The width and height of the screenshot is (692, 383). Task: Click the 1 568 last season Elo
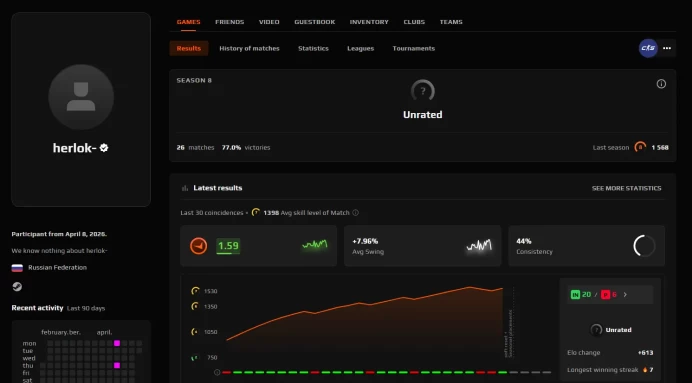660,147
